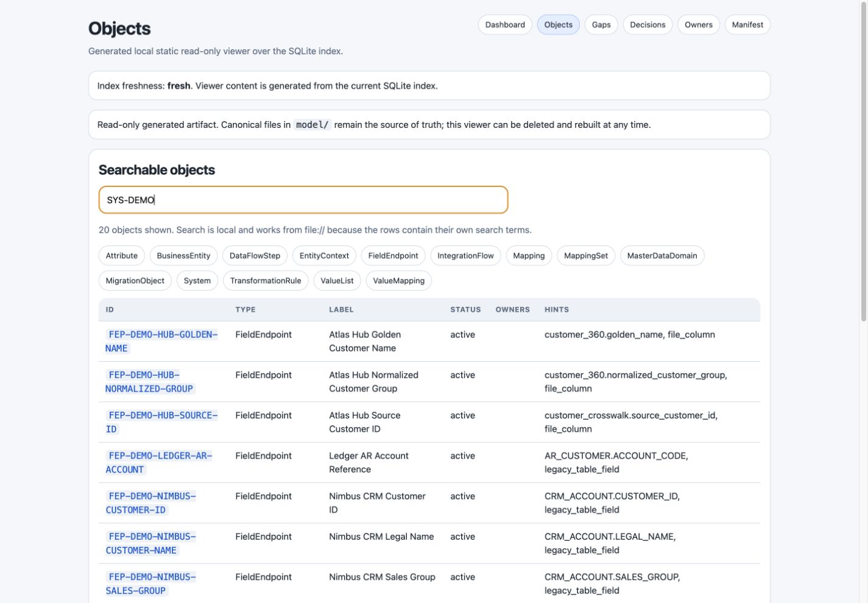Go to the Gaps tab
The width and height of the screenshot is (868, 603).
point(601,25)
